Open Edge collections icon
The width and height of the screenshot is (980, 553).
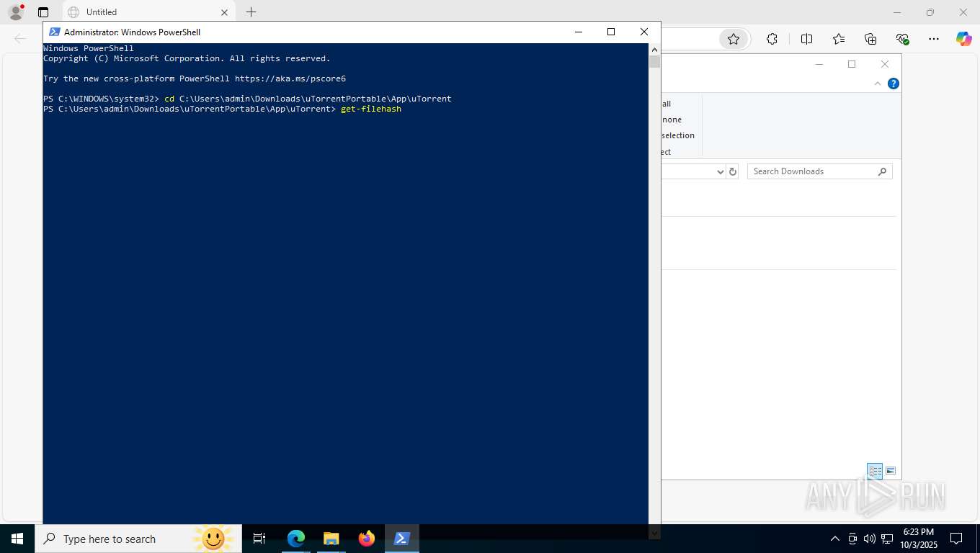click(x=870, y=39)
